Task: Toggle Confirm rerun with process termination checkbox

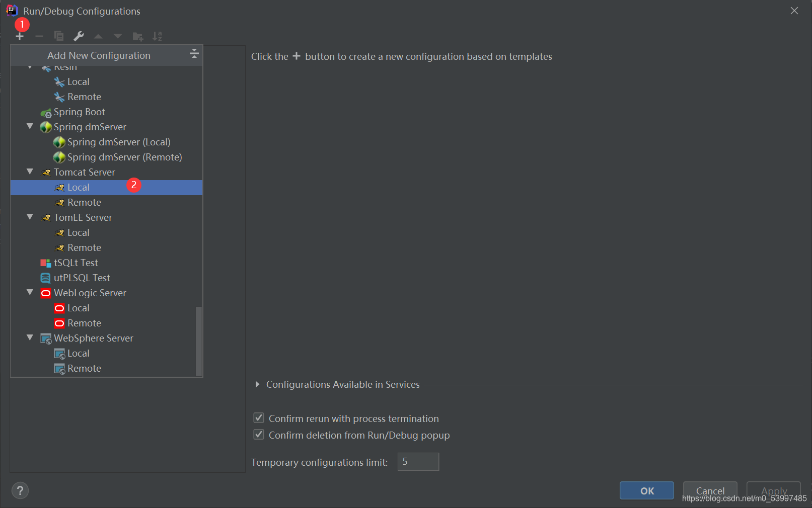Action: pos(259,418)
